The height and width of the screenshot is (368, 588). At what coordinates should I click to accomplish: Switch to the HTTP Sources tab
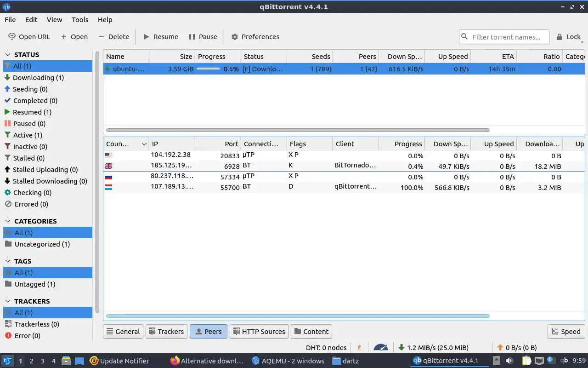tap(259, 331)
